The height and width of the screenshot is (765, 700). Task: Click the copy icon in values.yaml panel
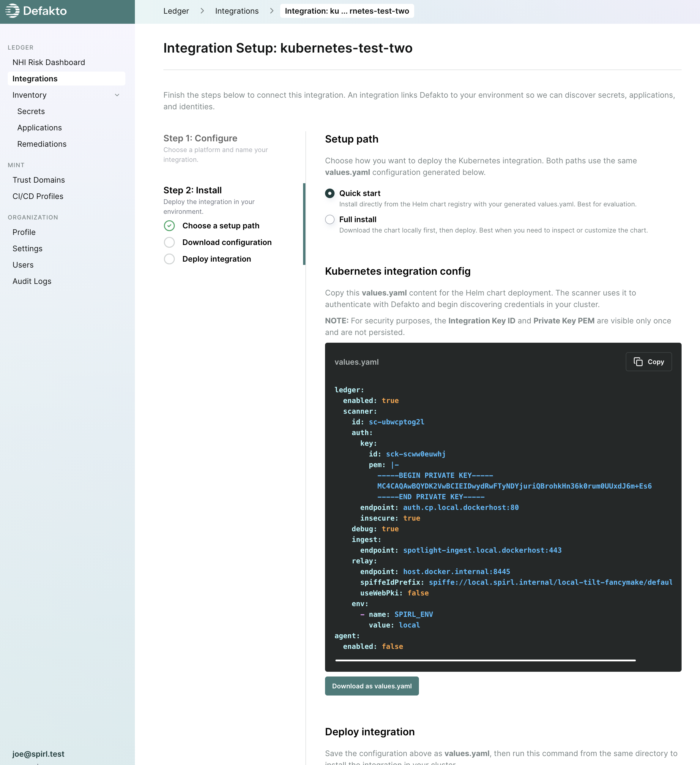638,362
